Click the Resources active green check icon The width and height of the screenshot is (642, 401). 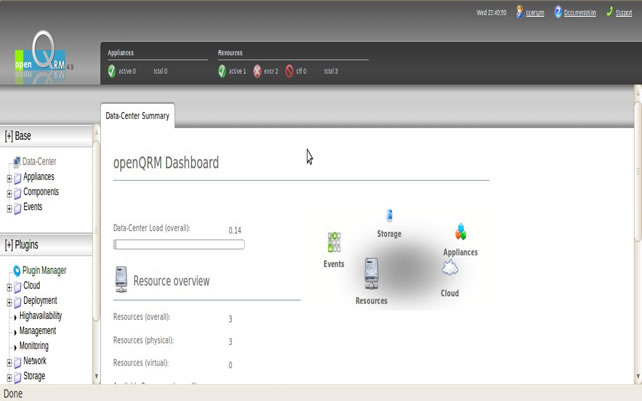click(222, 71)
